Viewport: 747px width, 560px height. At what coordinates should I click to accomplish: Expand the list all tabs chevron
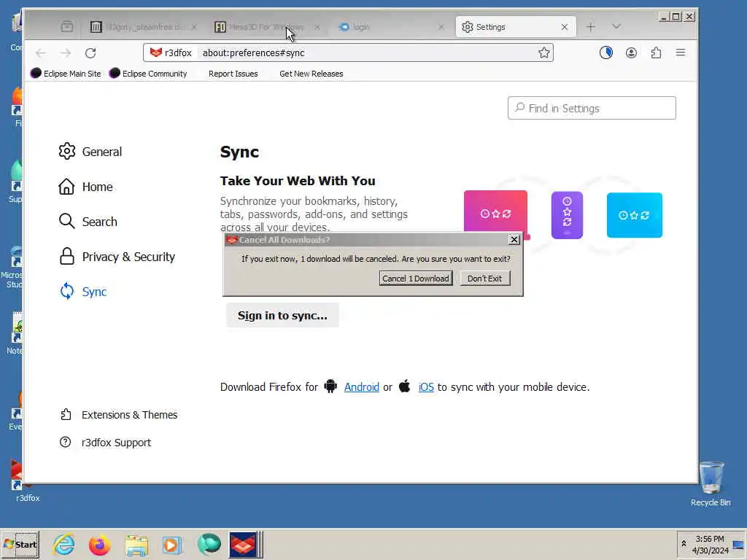616,27
